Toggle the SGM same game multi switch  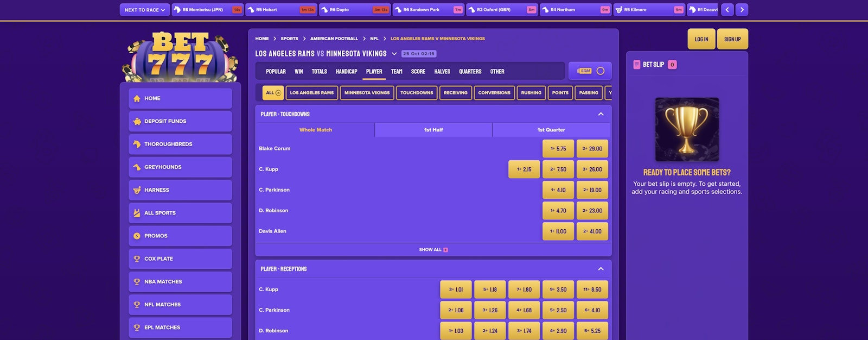600,71
